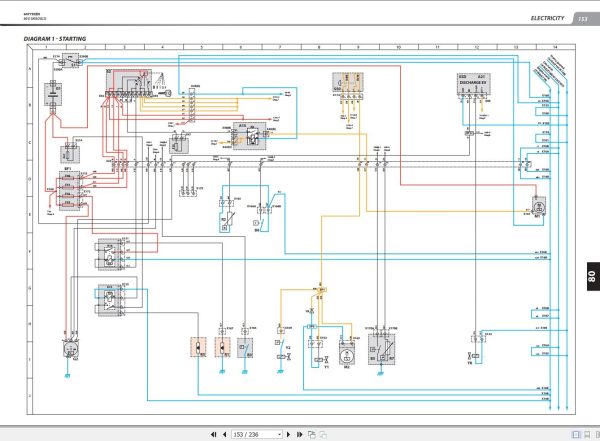Toggle single page view icon
600x441 pixels.
pos(576,434)
